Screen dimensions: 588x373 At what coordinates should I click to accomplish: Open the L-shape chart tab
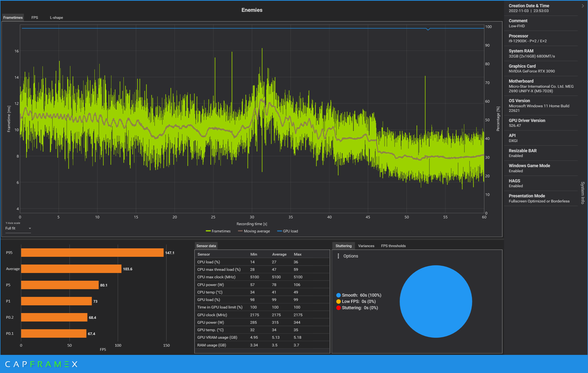tap(56, 18)
